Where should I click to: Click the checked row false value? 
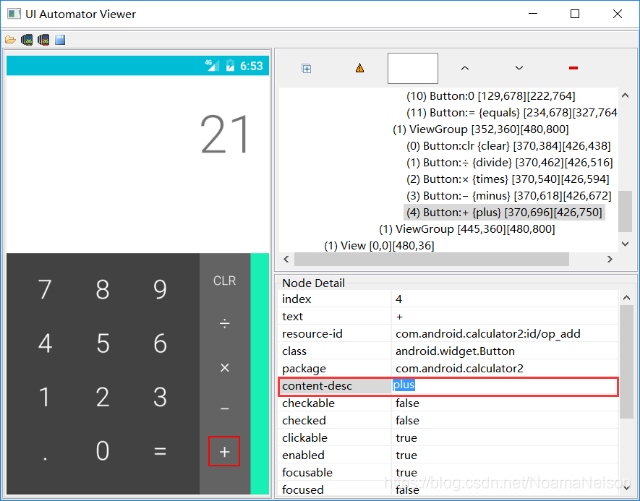point(407,421)
